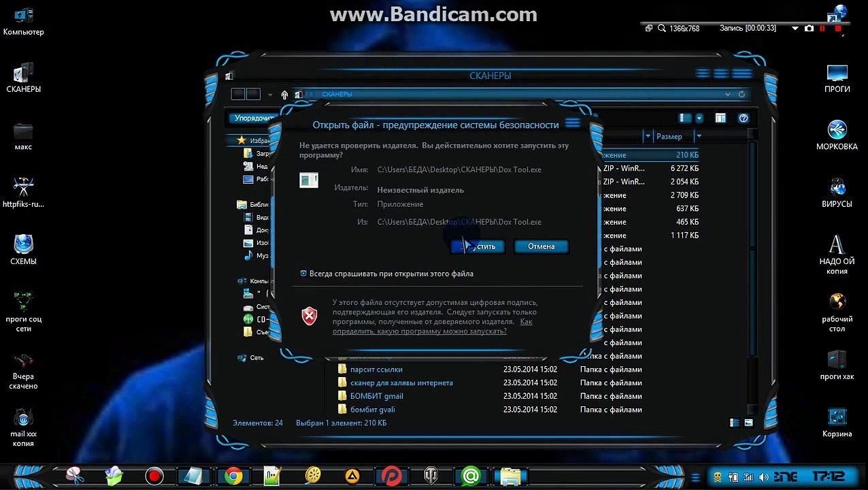Image resolution: width=868 pixels, height=490 pixels.
Task: Select Сеть in the navigation pane
Action: point(256,357)
